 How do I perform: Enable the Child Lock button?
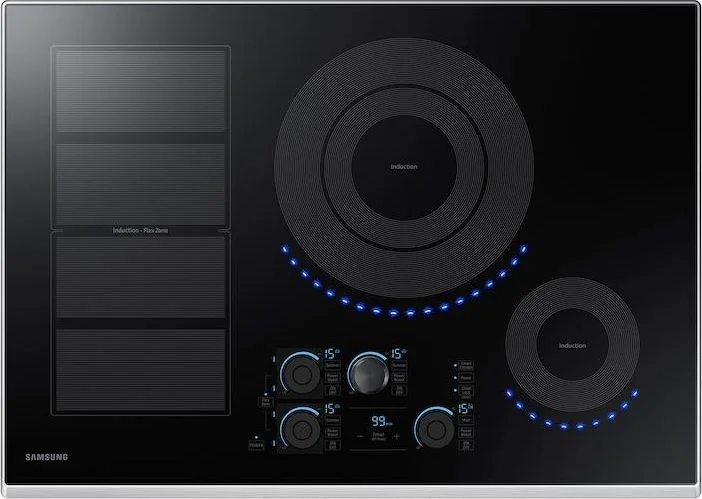point(466,391)
